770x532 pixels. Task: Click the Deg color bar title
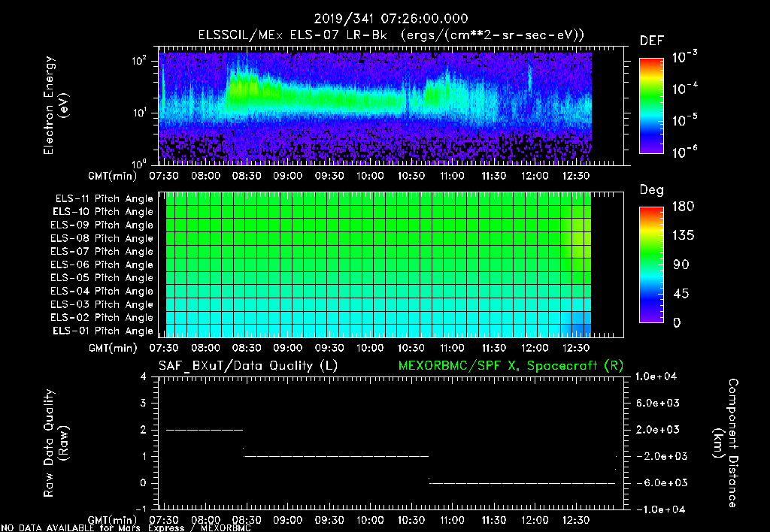tap(652, 190)
